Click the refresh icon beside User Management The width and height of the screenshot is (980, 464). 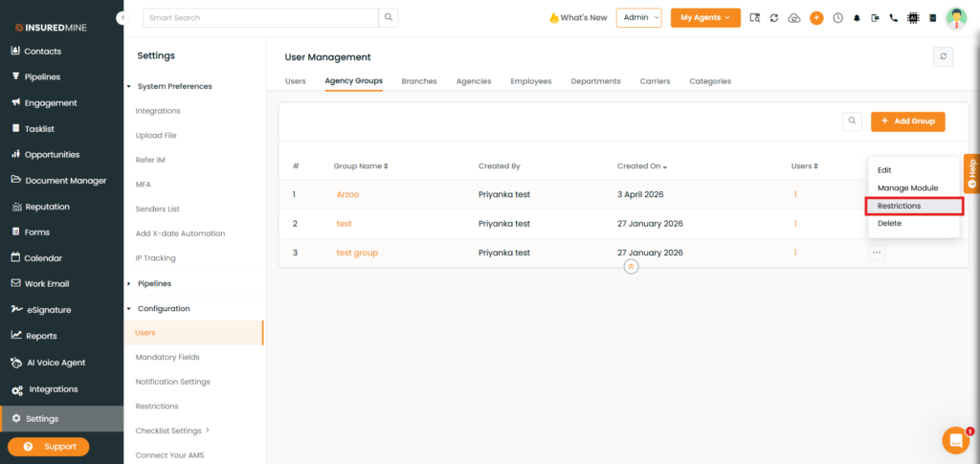(944, 57)
